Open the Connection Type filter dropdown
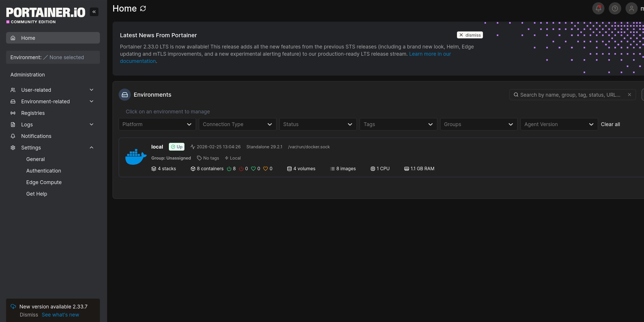The image size is (644, 322). tap(237, 124)
